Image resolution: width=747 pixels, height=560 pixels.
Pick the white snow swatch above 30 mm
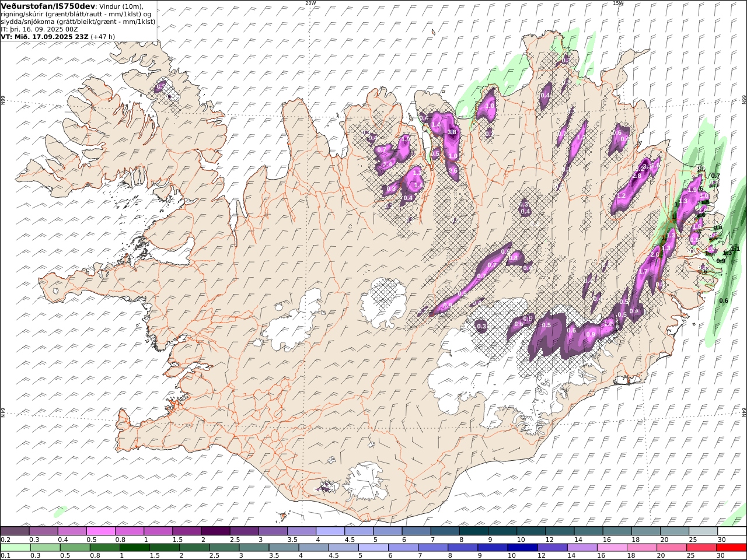(732, 531)
